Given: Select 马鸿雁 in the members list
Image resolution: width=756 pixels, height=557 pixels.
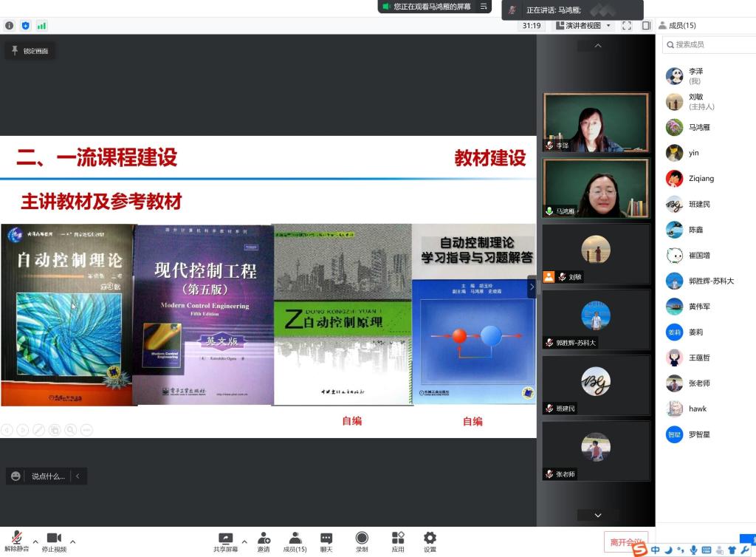Looking at the screenshot, I should (698, 127).
